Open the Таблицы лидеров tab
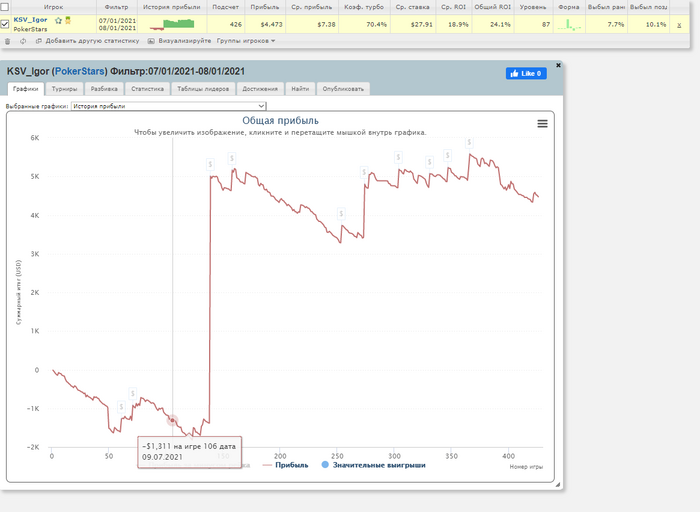The width and height of the screenshot is (700, 512). point(203,89)
